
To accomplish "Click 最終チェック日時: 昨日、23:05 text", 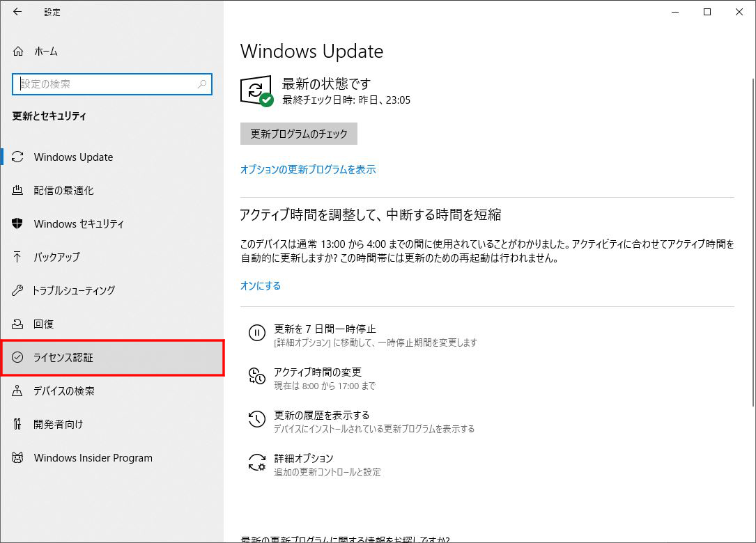I will click(x=346, y=100).
